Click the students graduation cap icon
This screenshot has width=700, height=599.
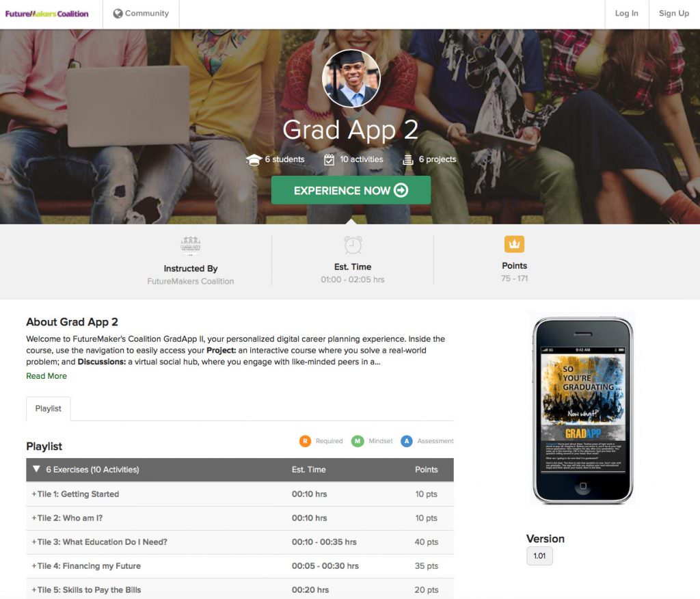tap(254, 159)
